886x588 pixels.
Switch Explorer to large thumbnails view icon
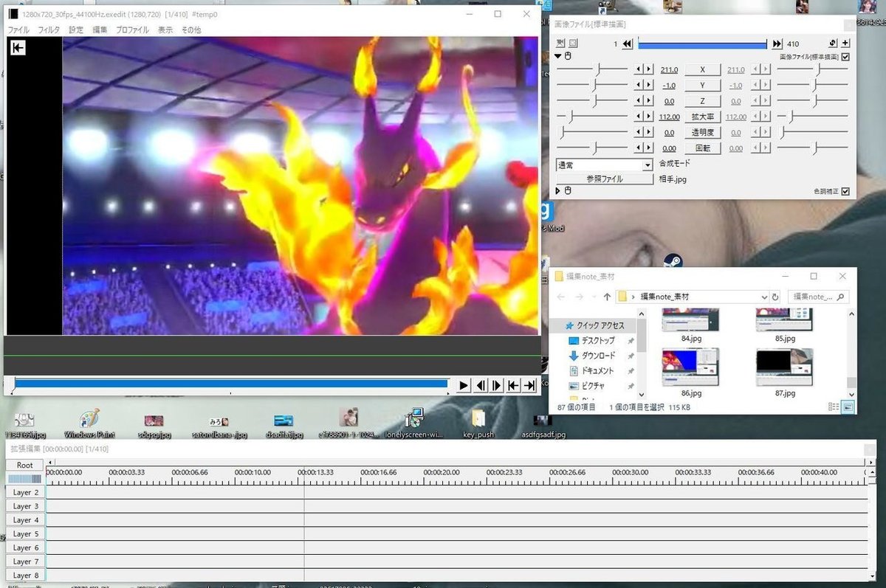click(848, 407)
